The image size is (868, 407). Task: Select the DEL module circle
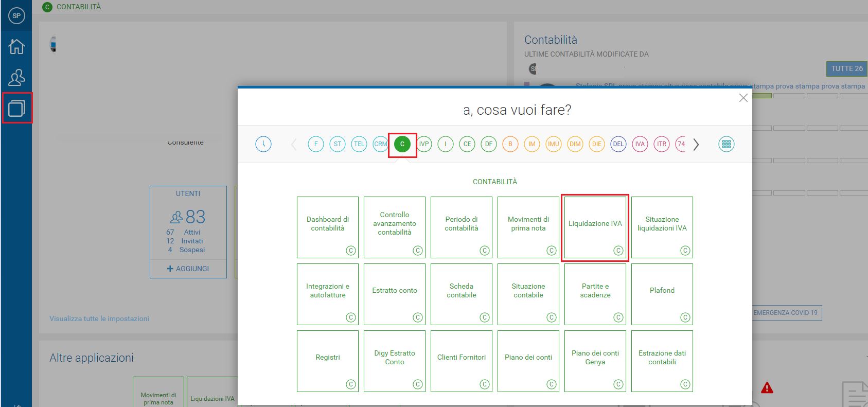coord(618,144)
